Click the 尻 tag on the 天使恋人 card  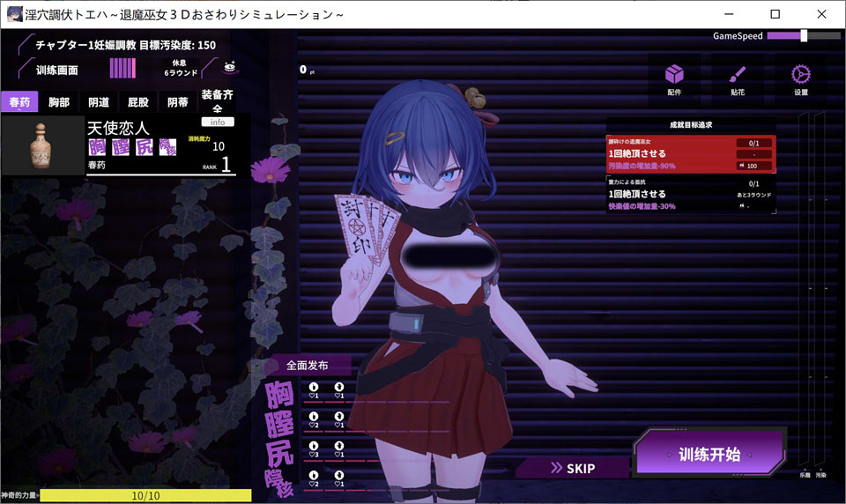145,147
